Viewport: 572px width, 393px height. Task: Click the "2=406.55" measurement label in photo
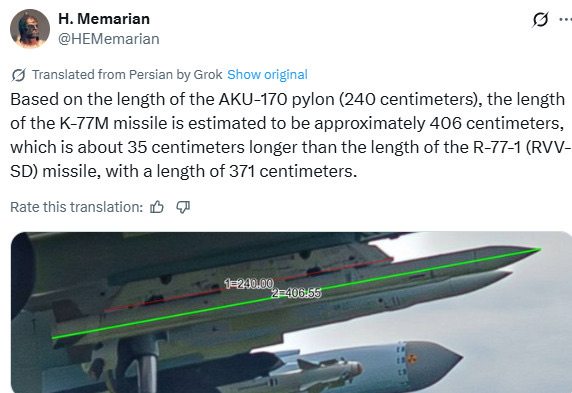pyautogui.click(x=296, y=293)
